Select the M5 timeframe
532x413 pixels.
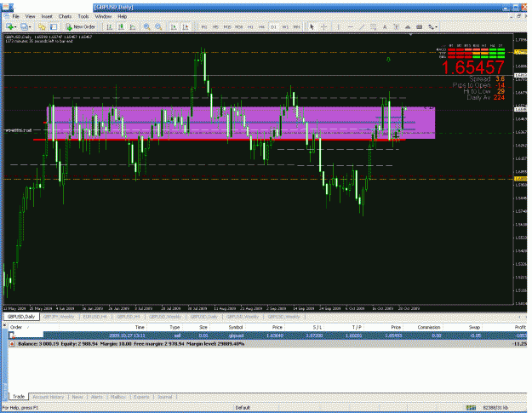[215, 26]
